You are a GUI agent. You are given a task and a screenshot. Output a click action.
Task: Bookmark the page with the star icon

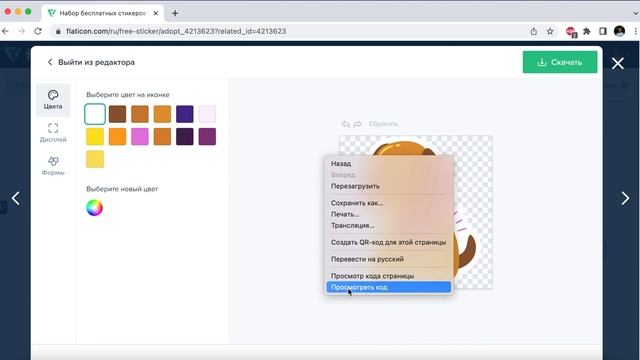click(550, 31)
